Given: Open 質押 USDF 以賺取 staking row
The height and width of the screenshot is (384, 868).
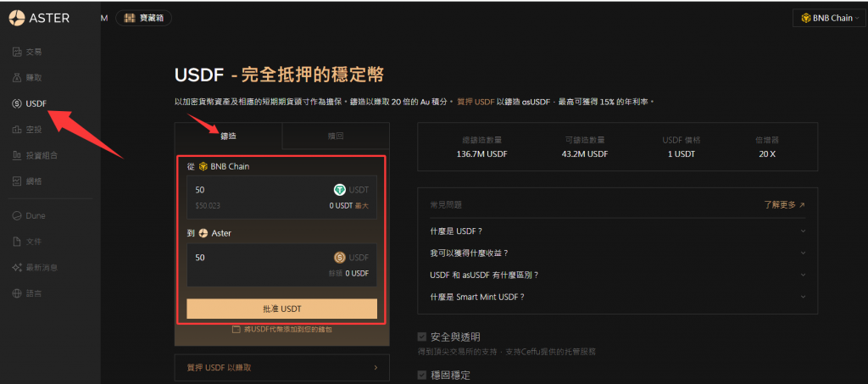Looking at the screenshot, I should pos(281,367).
